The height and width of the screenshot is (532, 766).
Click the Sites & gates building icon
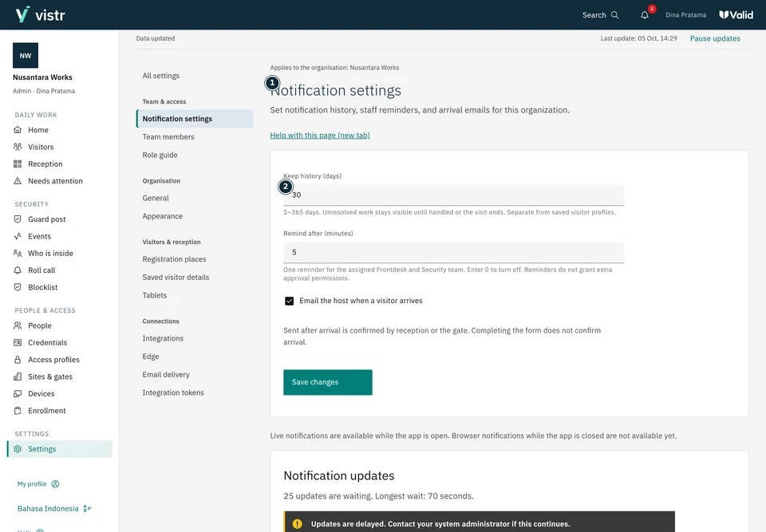tap(18, 376)
